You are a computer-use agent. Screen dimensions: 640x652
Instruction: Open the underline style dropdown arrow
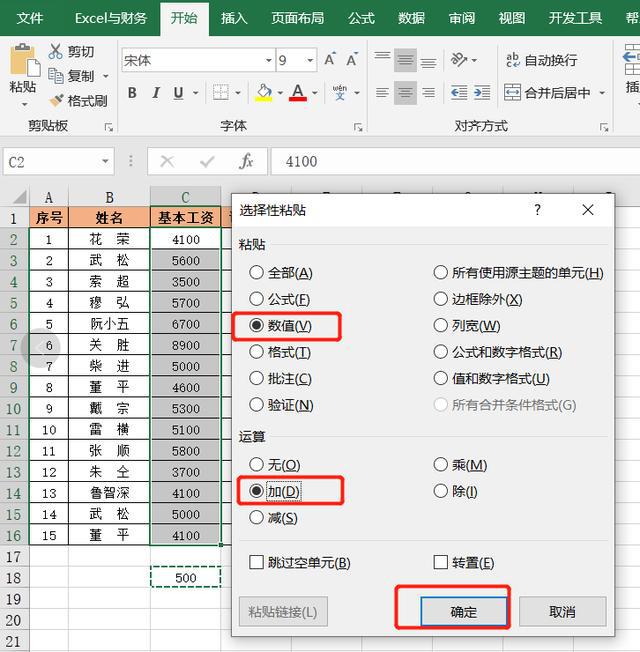(195, 93)
